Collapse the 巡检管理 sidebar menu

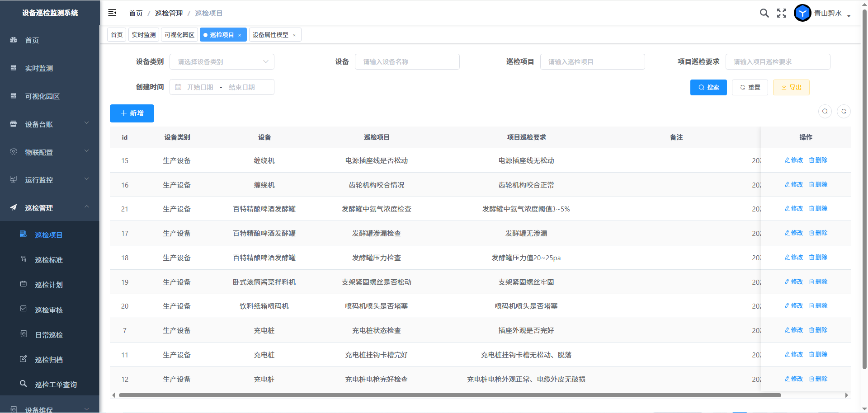click(x=50, y=208)
